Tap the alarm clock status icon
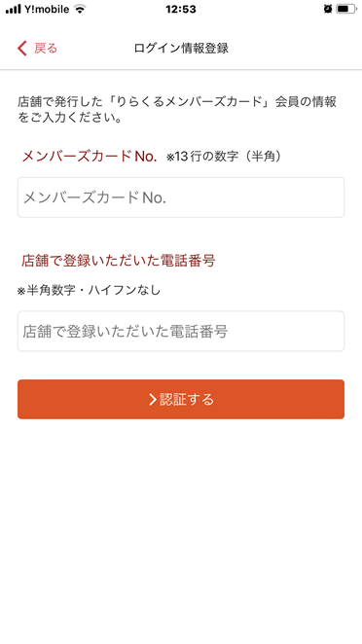Image resolution: width=362 pixels, height=644 pixels. [328, 9]
